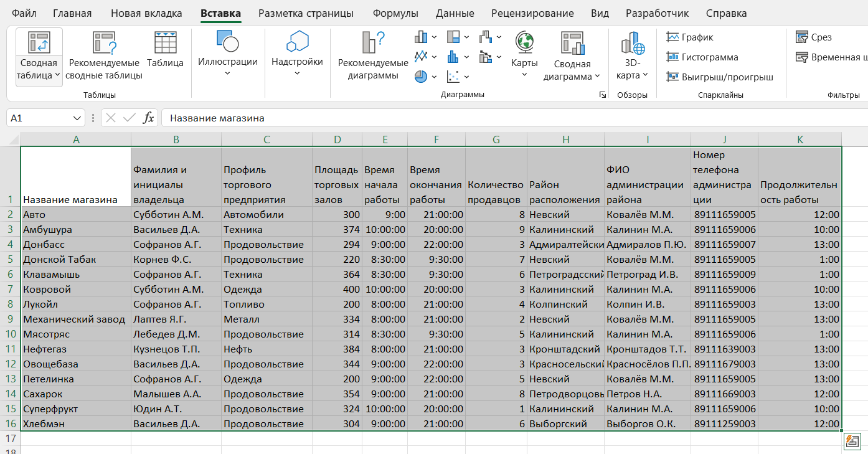Screen dimensions: 868x454
Task: Click Рекомендуемые диаграммы
Action: pos(373,57)
